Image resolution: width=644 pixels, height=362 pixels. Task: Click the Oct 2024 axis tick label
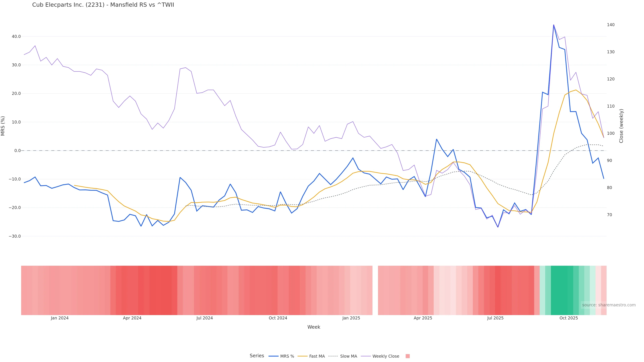(x=278, y=318)
